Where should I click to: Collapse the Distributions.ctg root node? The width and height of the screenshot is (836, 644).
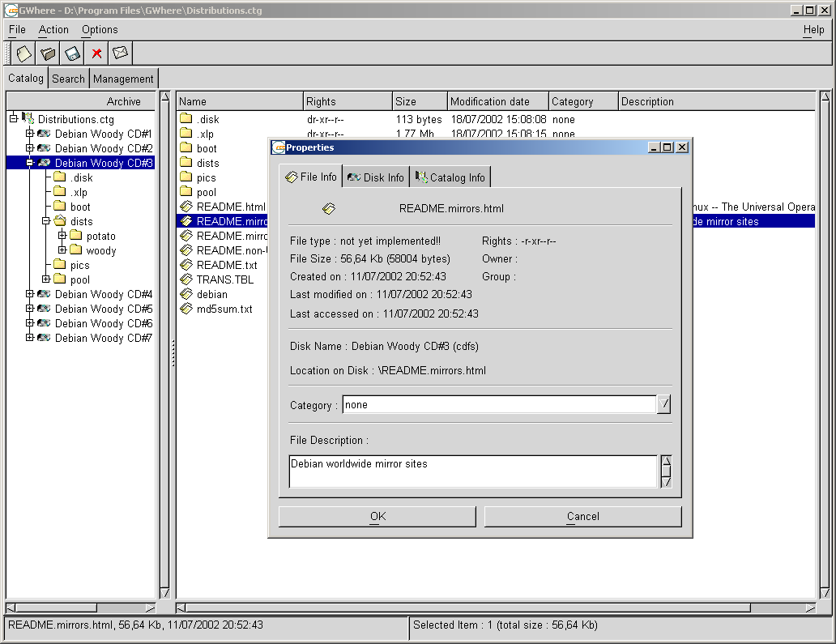tap(14, 118)
